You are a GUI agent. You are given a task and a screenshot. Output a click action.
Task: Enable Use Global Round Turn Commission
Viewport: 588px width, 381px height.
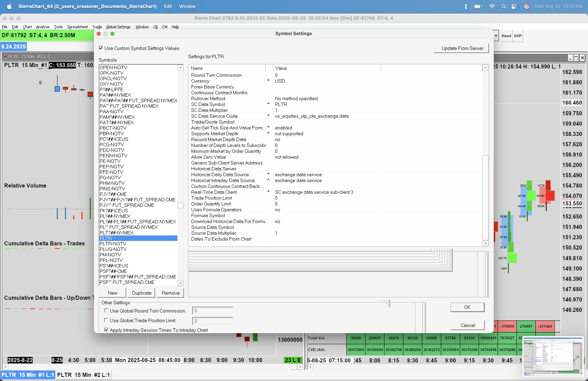pyautogui.click(x=106, y=311)
